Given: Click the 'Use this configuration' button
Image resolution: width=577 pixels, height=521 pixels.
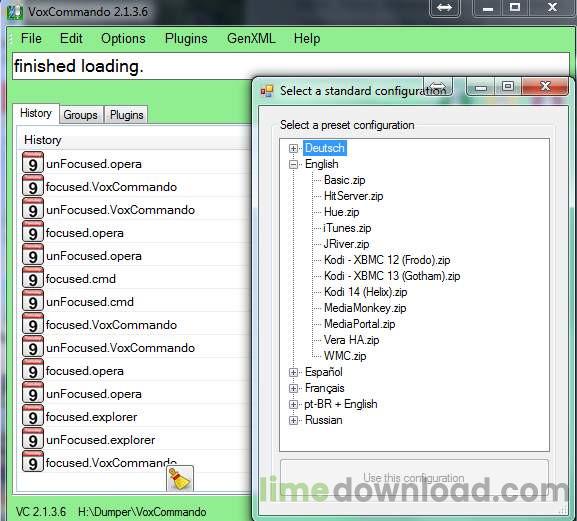Looking at the screenshot, I should click(414, 478).
